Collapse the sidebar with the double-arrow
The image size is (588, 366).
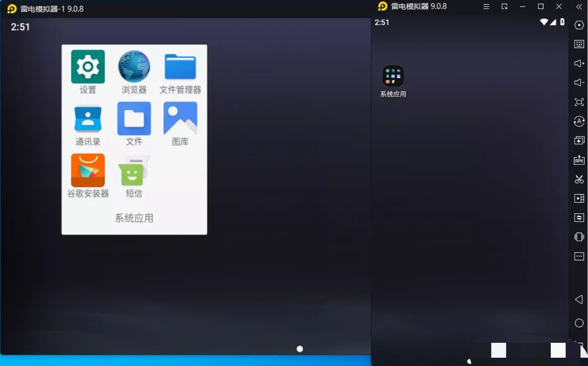[579, 7]
